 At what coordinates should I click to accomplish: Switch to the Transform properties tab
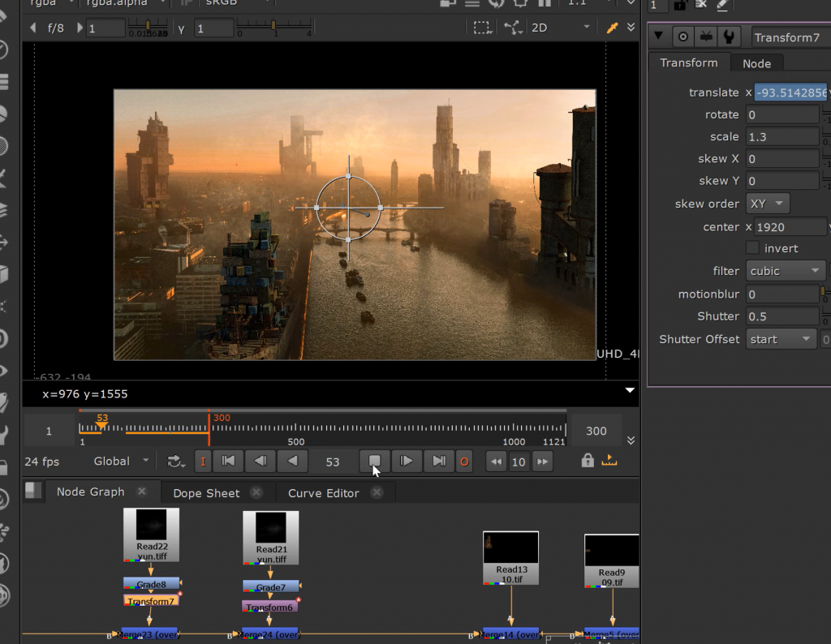[x=689, y=63]
